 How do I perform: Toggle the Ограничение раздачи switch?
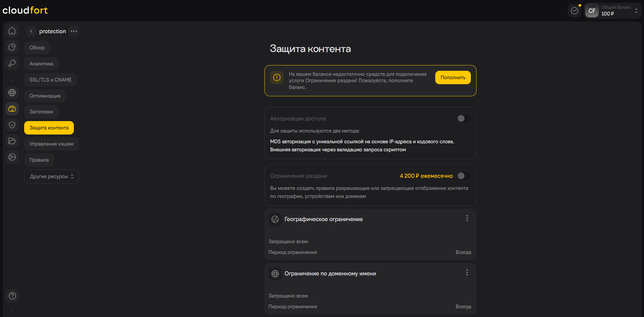pyautogui.click(x=463, y=176)
